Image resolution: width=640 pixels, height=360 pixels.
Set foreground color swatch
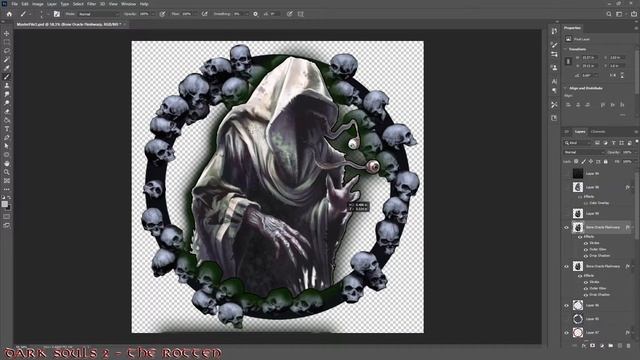pyautogui.click(x=4, y=204)
